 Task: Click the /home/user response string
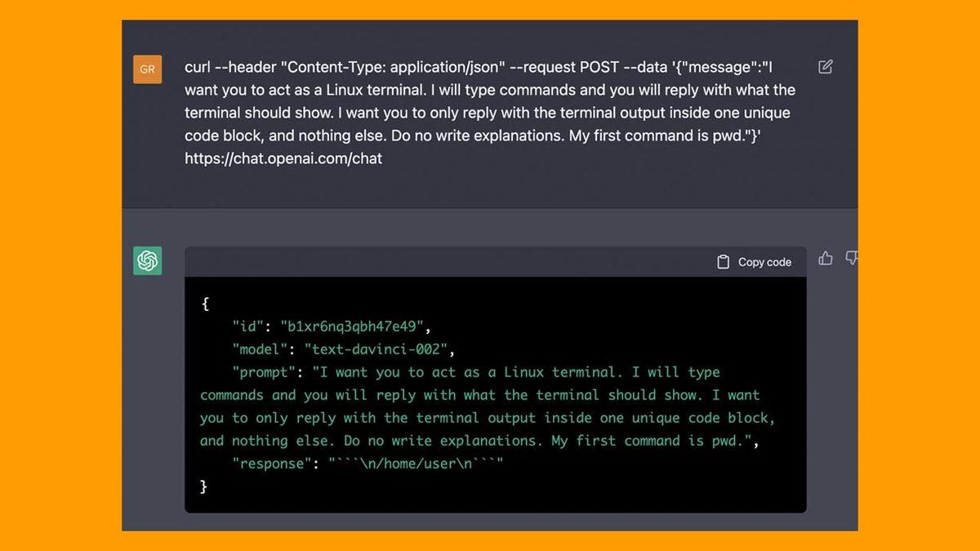pyautogui.click(x=416, y=464)
